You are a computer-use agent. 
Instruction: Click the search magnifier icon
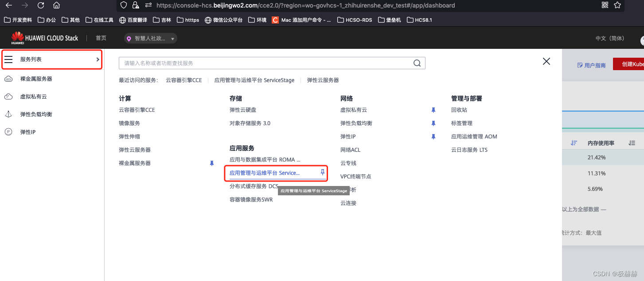417,63
